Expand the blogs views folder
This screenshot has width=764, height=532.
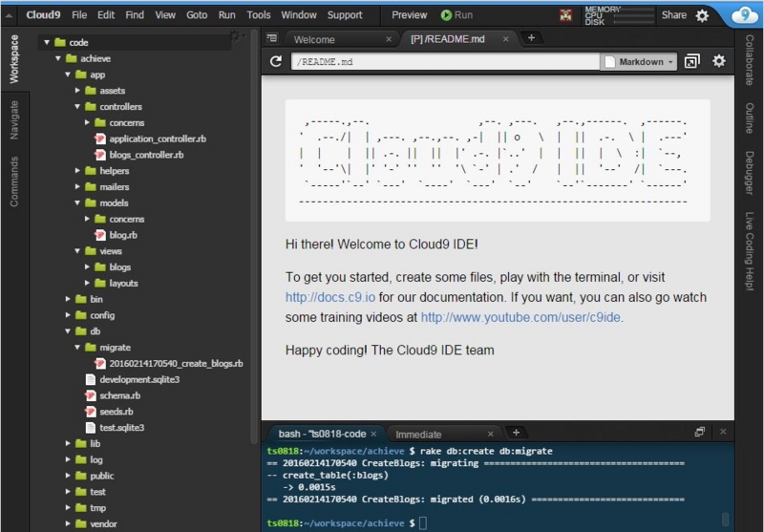click(x=87, y=267)
